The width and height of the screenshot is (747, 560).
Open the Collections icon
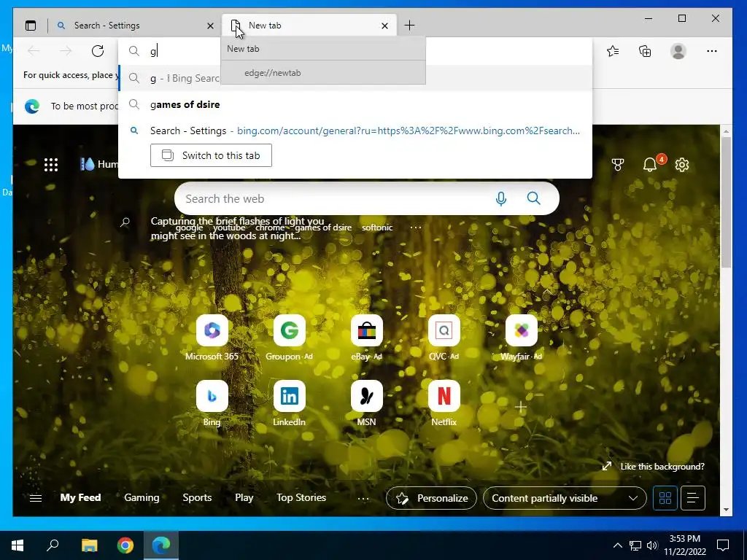(x=645, y=51)
